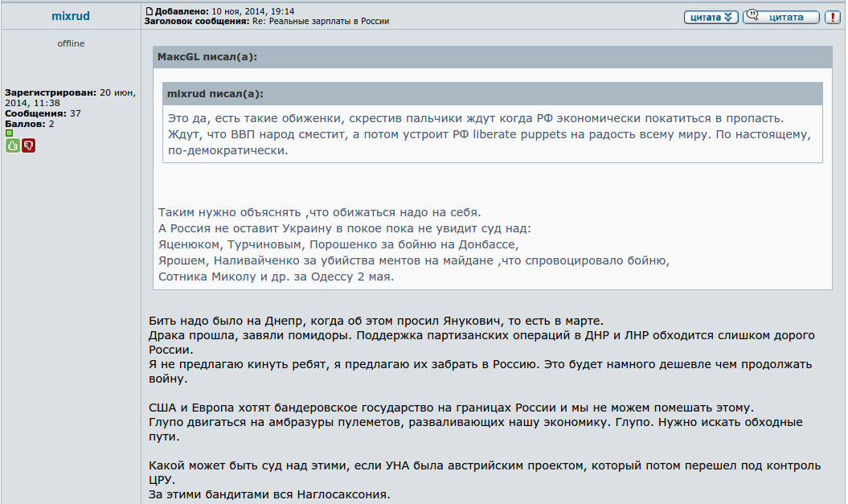Click the line А Россия не оставит Украину
Image resolution: width=848 pixels, height=504 pixels.
345,229
